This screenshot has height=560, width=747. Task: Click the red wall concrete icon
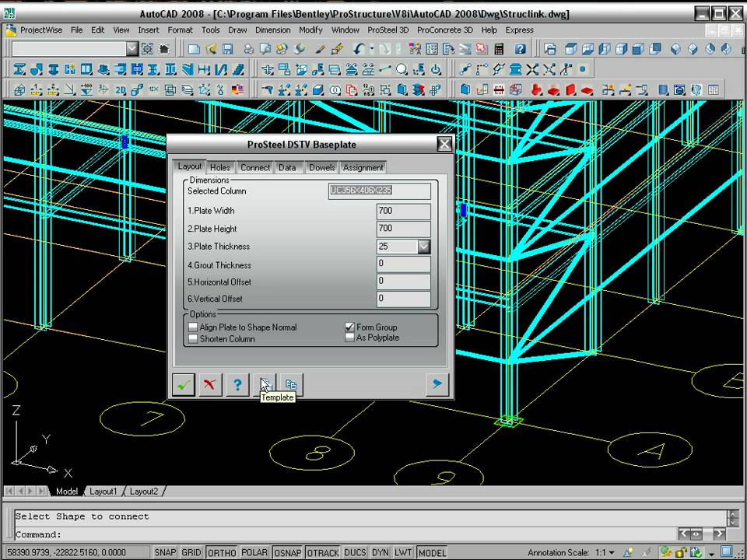[x=570, y=90]
